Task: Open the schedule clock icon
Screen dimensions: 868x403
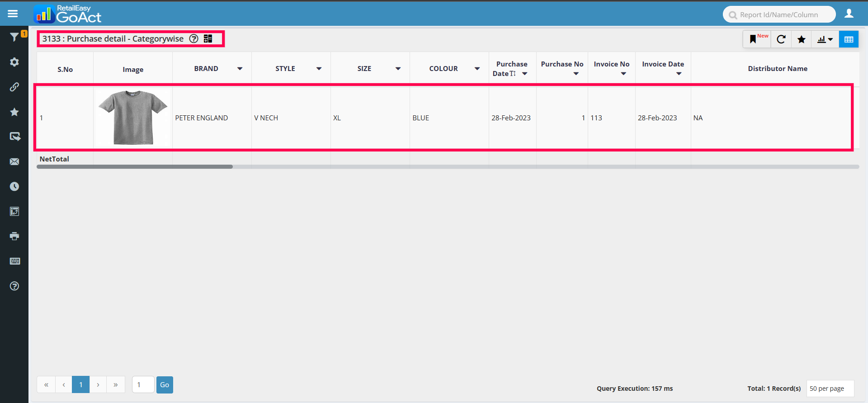Action: click(x=14, y=186)
